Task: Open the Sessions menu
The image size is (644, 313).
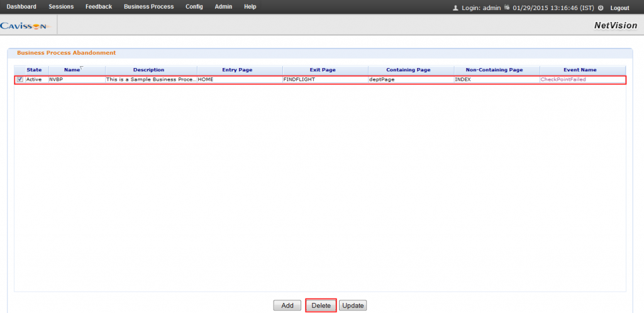Action: (61, 7)
